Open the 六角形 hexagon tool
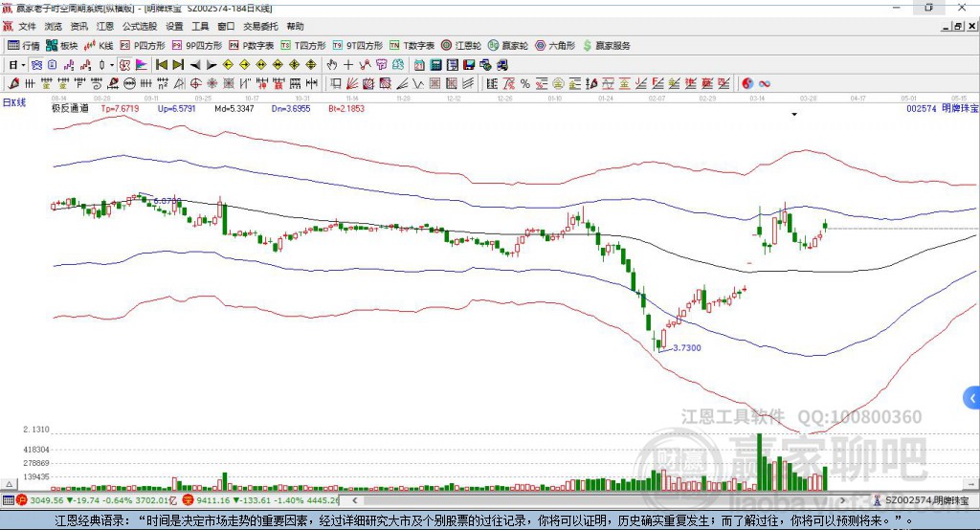 (x=555, y=46)
